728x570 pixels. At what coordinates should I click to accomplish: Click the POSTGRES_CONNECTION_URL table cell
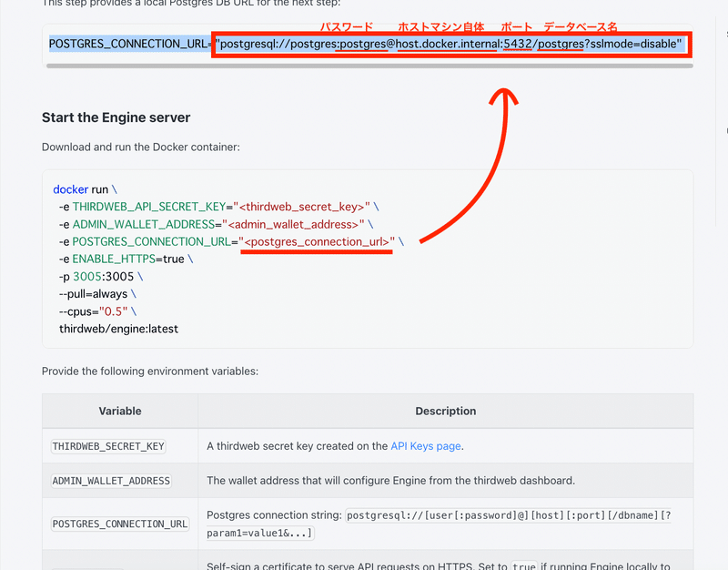tap(120, 524)
